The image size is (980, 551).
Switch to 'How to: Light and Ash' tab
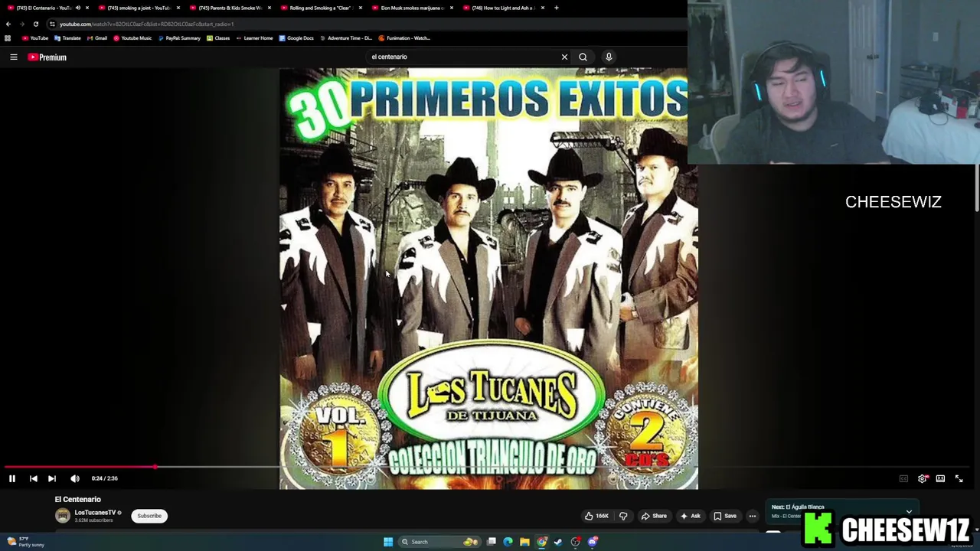click(501, 8)
